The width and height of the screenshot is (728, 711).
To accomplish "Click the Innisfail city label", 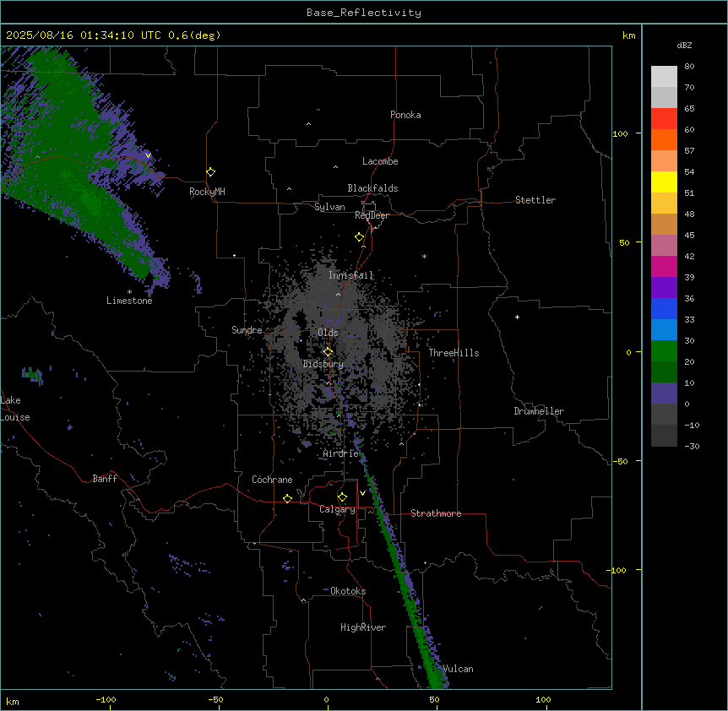I will click(x=350, y=275).
